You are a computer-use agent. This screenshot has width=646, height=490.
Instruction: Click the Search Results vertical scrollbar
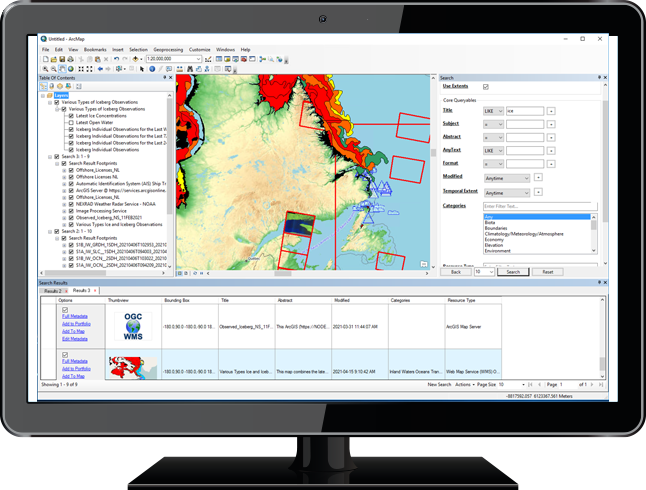(x=602, y=338)
